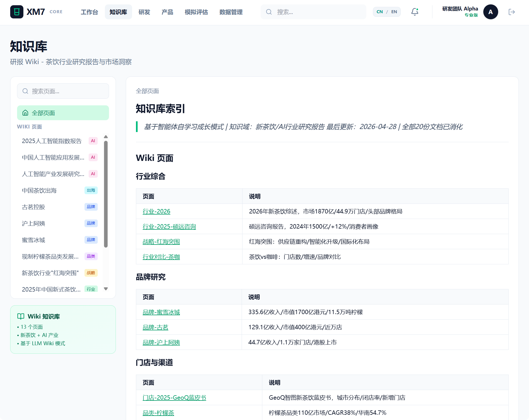Open 古茗控股 wiki page
Image resolution: width=529 pixels, height=420 pixels.
[x=59, y=207]
